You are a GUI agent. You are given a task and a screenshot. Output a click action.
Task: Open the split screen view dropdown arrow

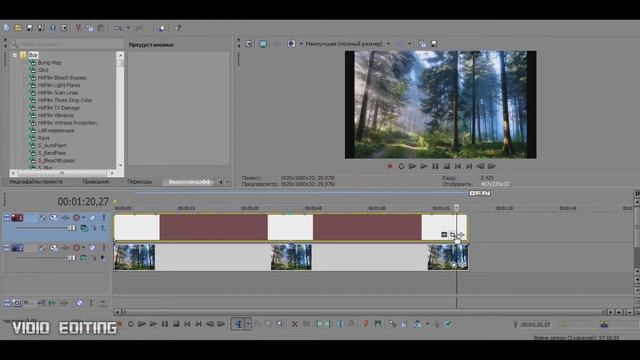tap(301, 44)
